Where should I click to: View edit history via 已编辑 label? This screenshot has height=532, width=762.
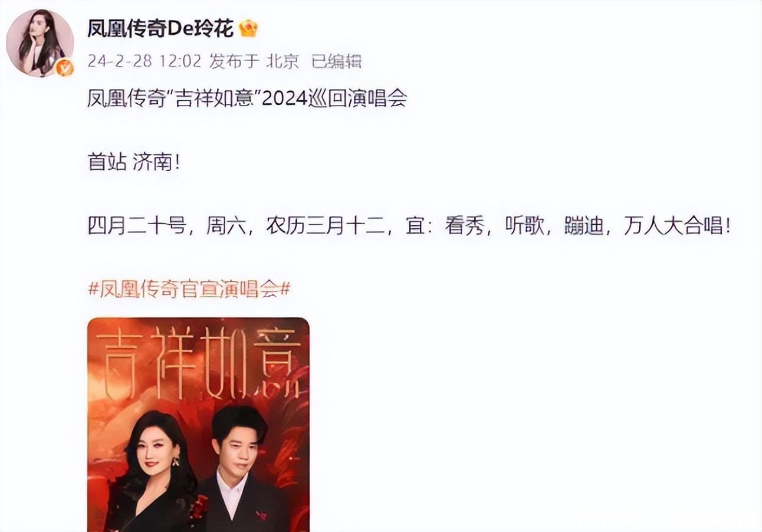[336, 61]
